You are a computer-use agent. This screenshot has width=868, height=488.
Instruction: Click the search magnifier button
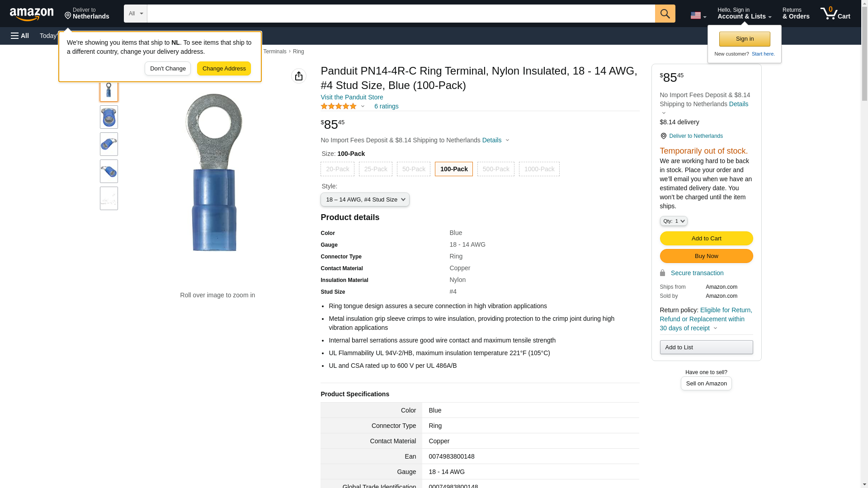665,14
